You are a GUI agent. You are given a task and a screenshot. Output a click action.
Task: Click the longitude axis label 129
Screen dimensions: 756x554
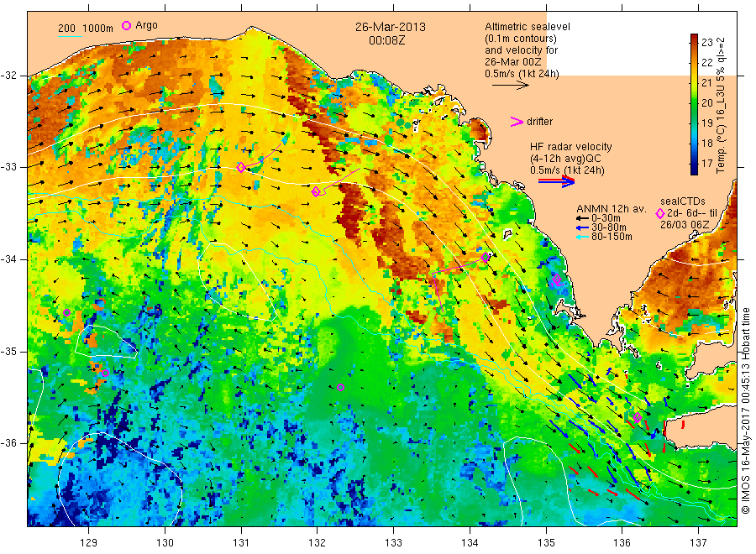click(x=89, y=543)
